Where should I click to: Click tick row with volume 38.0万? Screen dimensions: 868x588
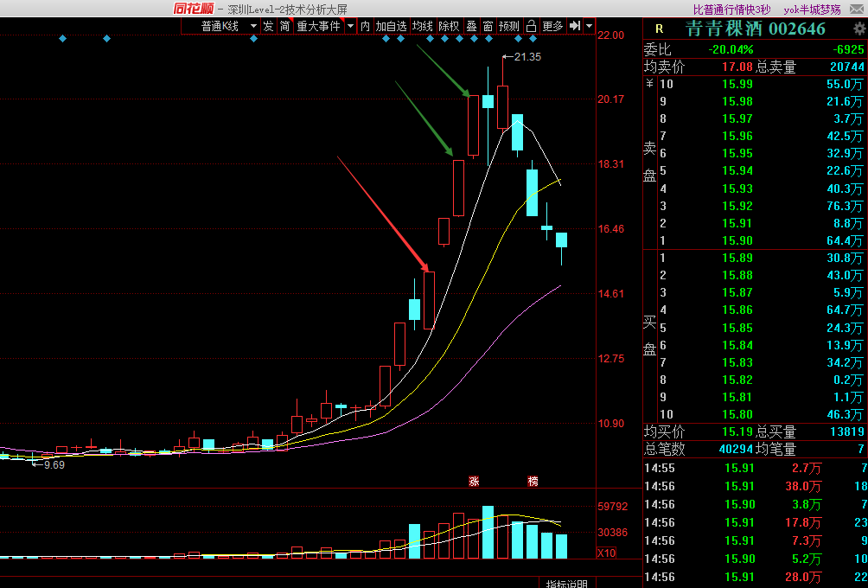coord(755,486)
